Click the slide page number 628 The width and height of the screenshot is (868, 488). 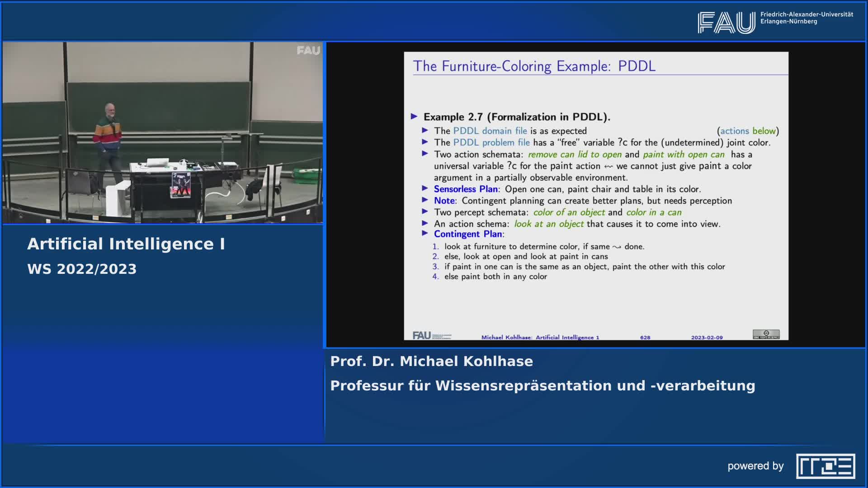[645, 338]
